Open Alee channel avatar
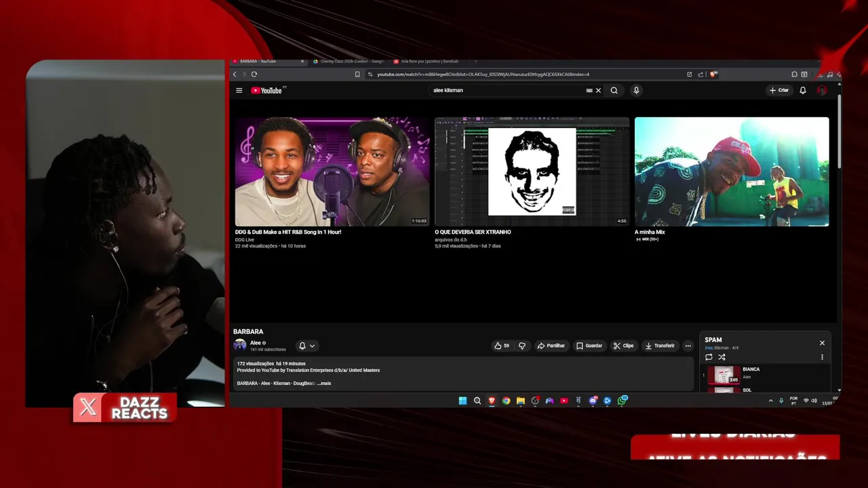The height and width of the screenshot is (488, 868). coord(240,345)
